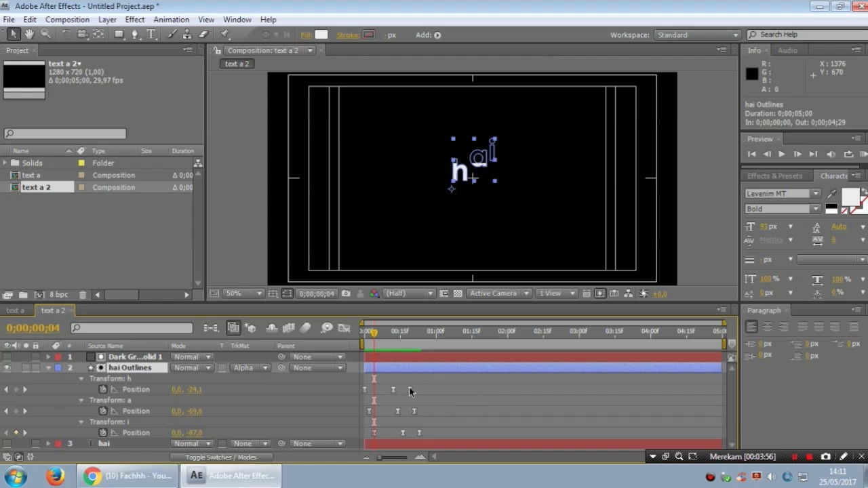Open the magnification 50% dropdown

[x=244, y=293]
